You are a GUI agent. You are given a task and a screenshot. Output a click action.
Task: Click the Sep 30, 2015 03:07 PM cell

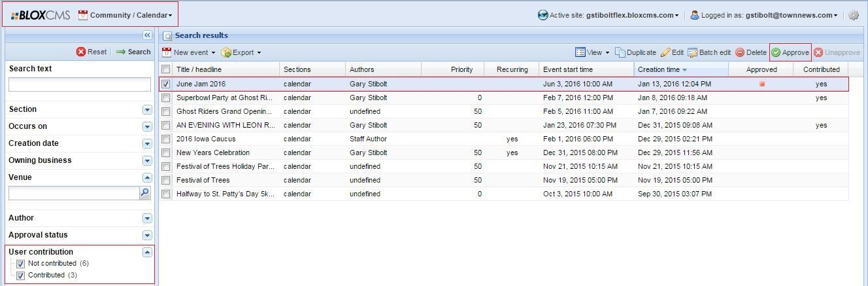point(675,194)
